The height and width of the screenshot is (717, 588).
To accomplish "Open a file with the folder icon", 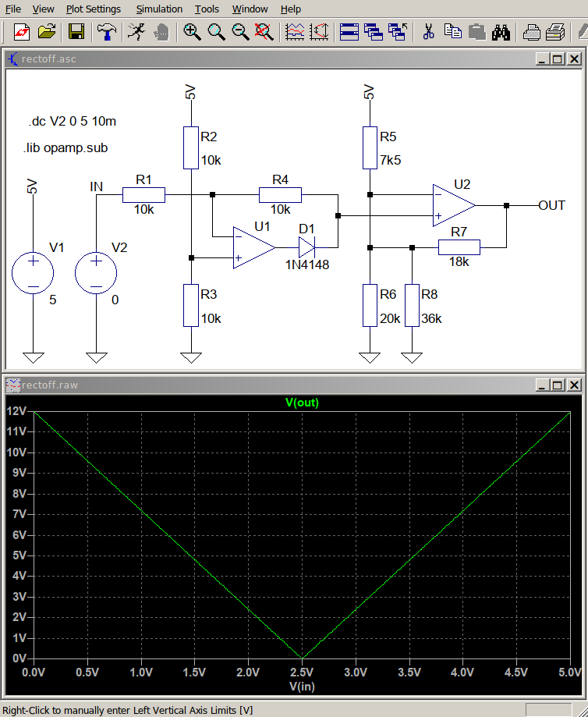I will (46, 32).
